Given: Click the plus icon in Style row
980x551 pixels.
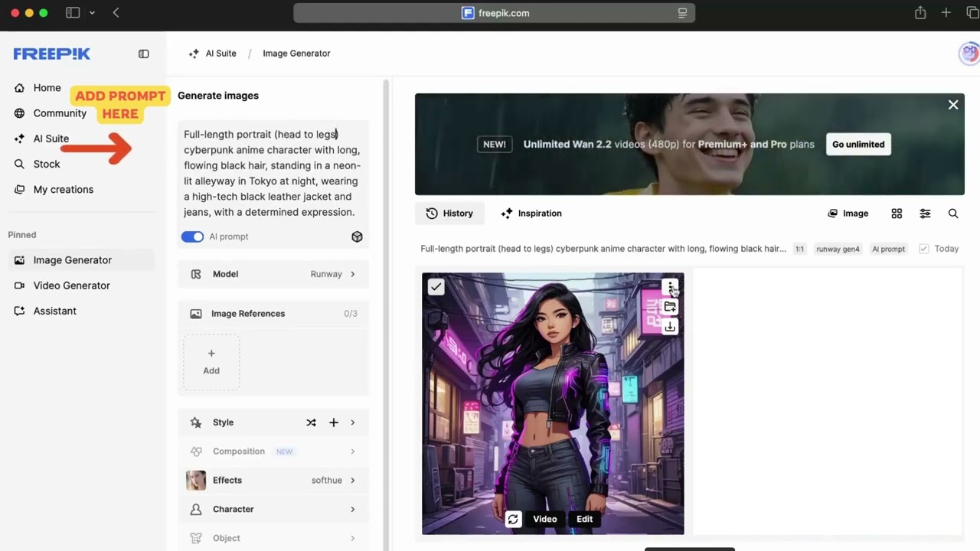Looking at the screenshot, I should click(334, 422).
